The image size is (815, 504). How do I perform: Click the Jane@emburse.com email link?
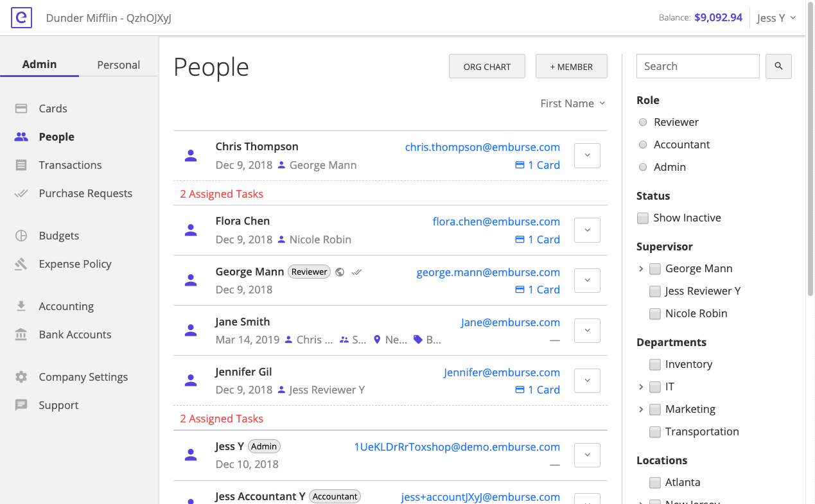(511, 322)
